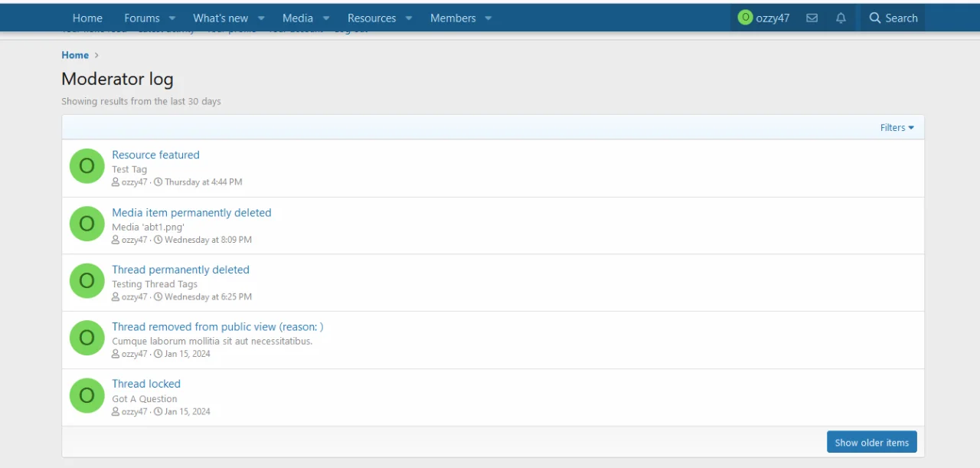Expand the Resources dropdown arrow
Viewport: 980px width, 468px height.
409,18
